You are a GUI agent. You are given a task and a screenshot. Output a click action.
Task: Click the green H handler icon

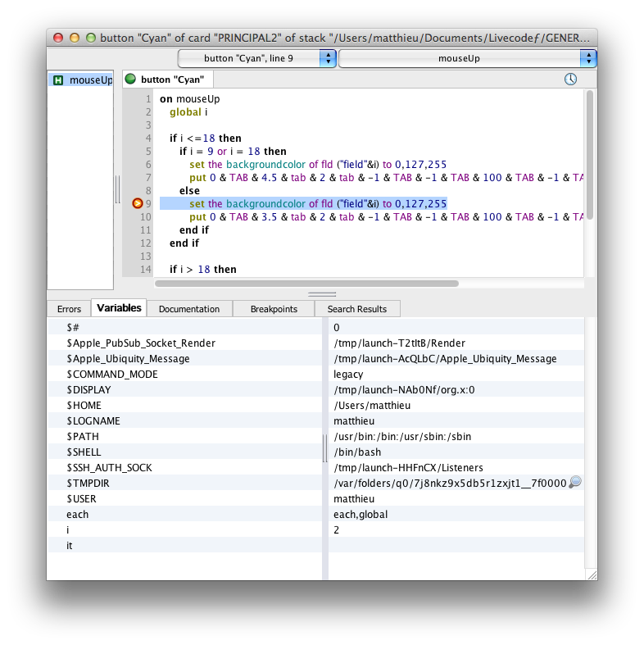(57, 80)
